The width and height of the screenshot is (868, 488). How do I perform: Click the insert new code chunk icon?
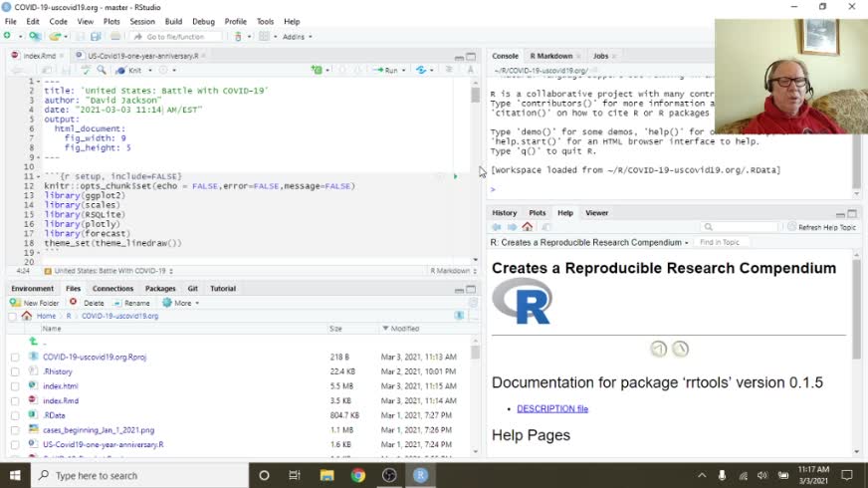point(317,70)
